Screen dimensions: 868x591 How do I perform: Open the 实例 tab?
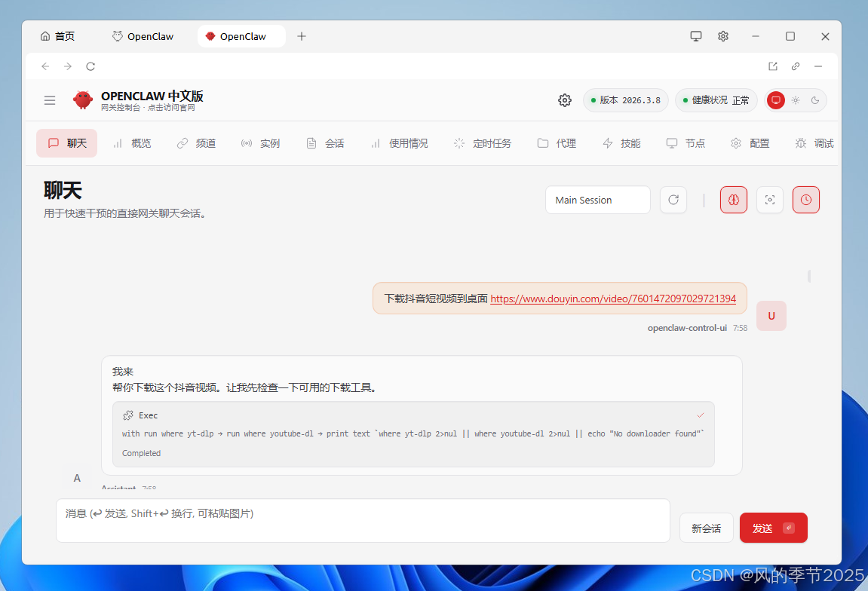pyautogui.click(x=260, y=143)
